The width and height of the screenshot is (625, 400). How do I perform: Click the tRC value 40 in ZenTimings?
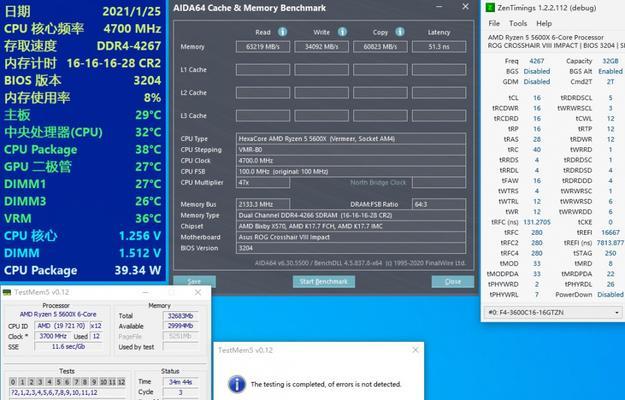coord(537,149)
